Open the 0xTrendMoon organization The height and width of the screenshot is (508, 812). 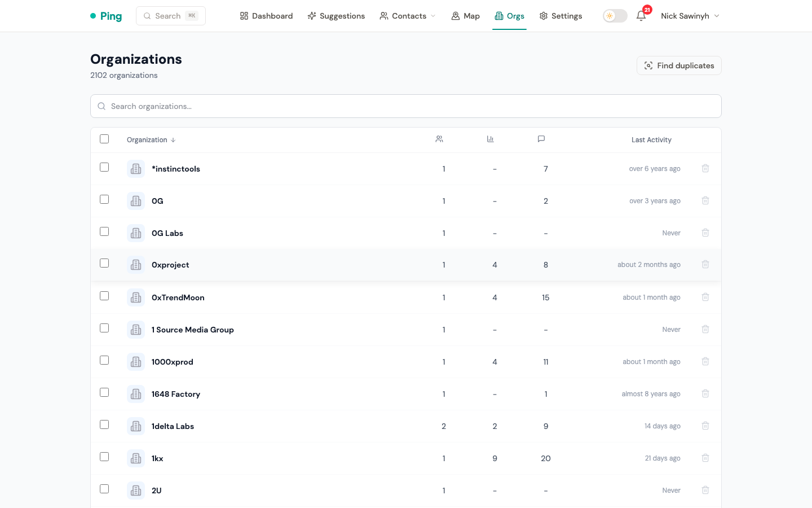click(x=178, y=297)
